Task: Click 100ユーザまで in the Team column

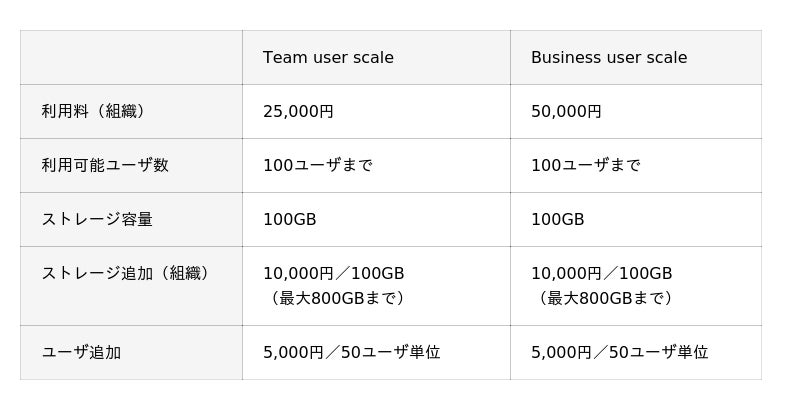Action: coord(317,166)
